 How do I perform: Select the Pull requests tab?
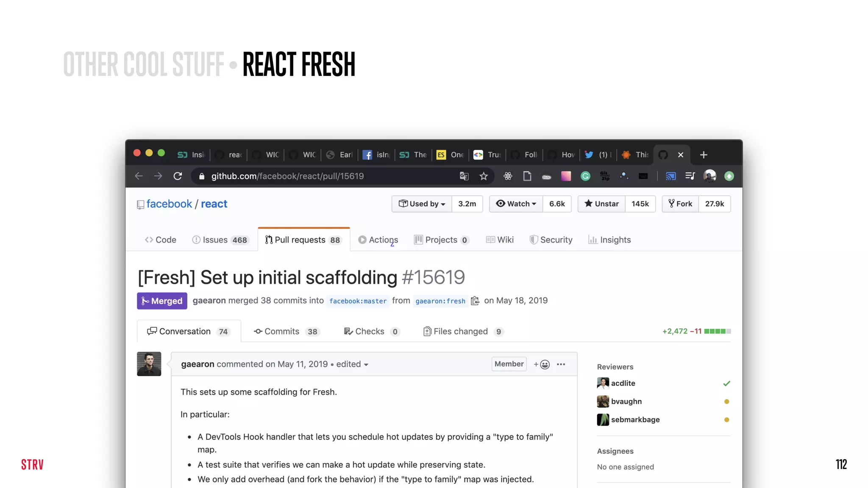pyautogui.click(x=303, y=240)
